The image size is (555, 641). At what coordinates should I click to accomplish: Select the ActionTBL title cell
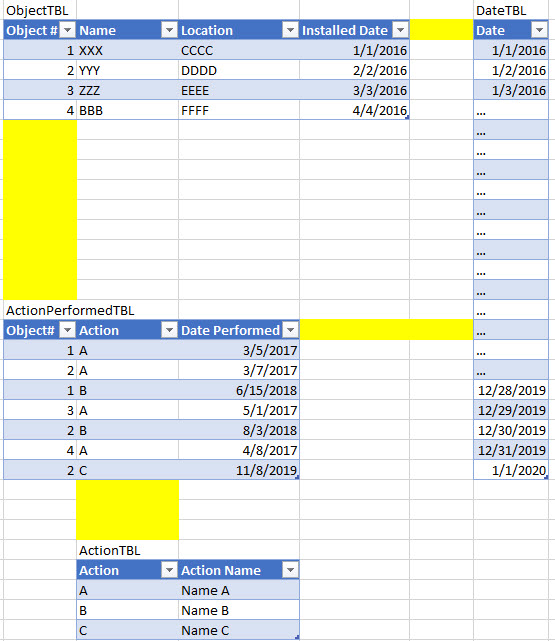coord(128,550)
